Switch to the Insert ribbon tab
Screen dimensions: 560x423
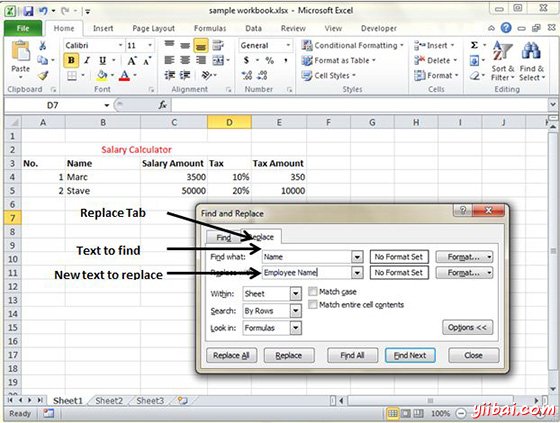point(103,28)
